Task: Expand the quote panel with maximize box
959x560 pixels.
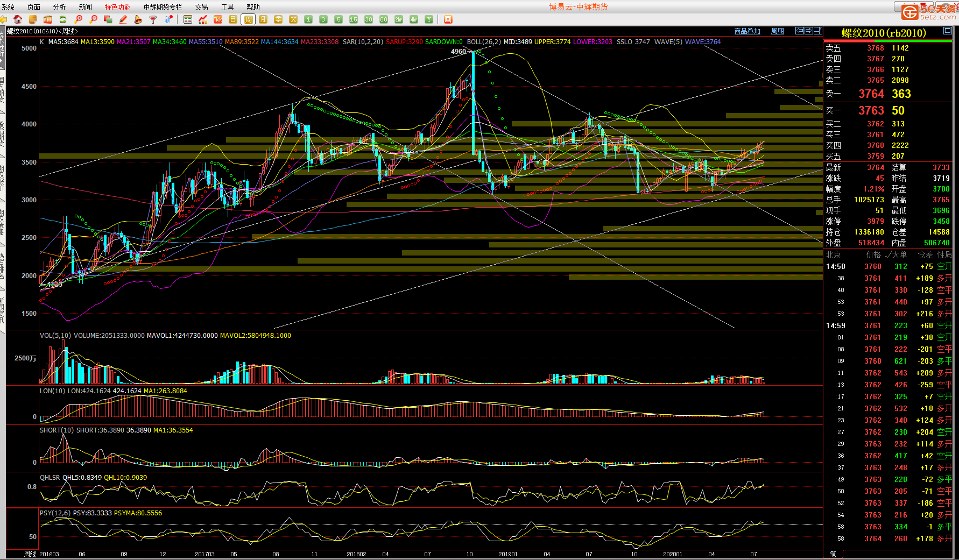Action: tap(947, 31)
